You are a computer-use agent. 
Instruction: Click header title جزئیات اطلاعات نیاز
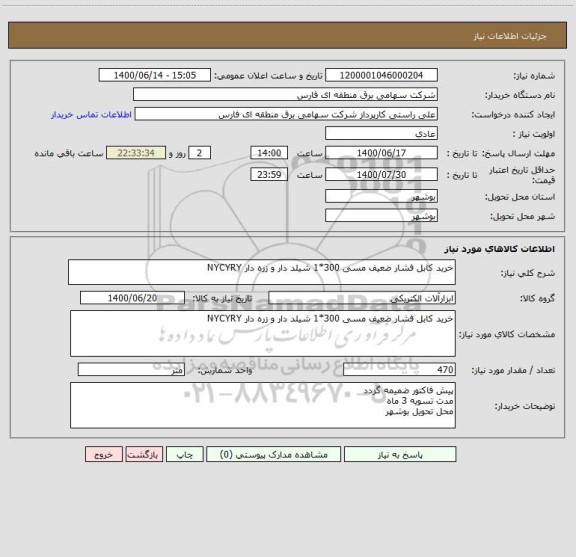coord(510,36)
